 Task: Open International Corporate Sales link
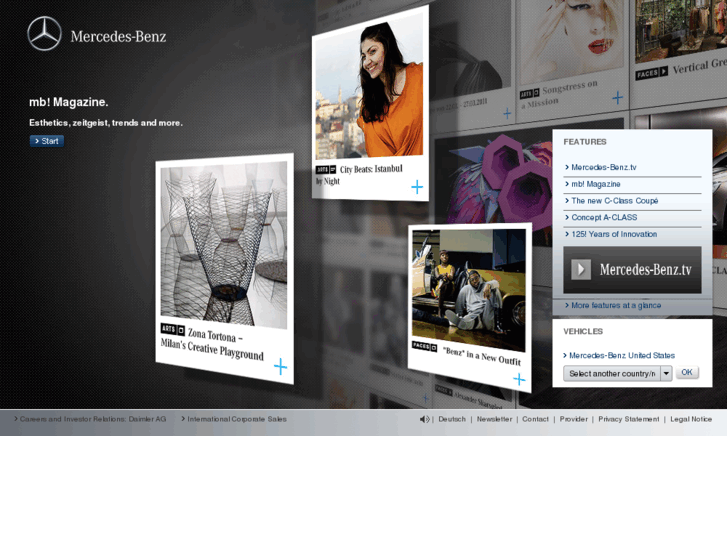pos(237,419)
